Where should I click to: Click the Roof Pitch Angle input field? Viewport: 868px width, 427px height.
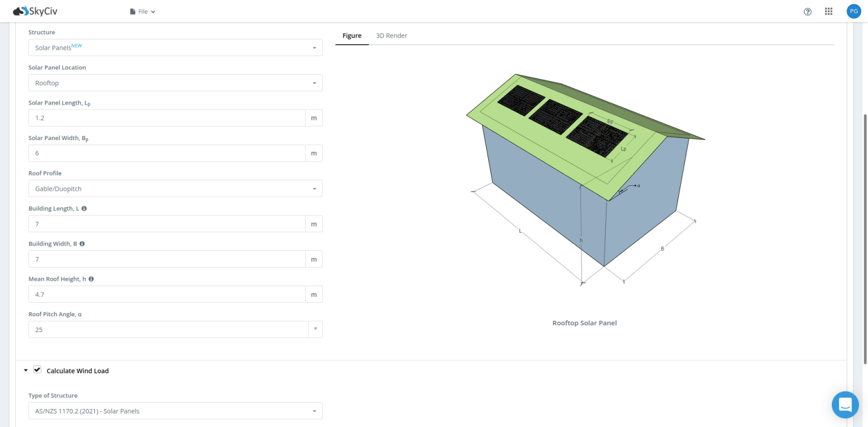tap(168, 329)
